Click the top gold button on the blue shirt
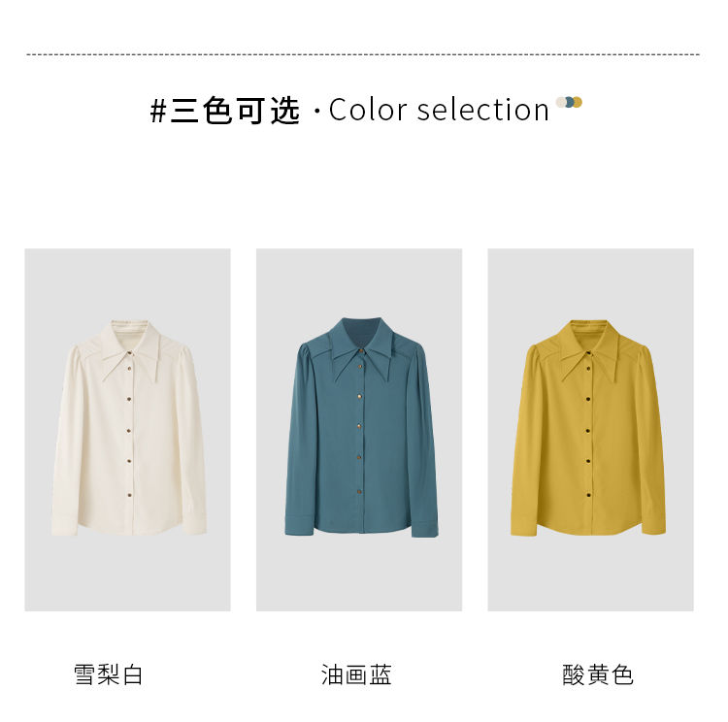This screenshot has height=722, width=728. pyautogui.click(x=361, y=350)
